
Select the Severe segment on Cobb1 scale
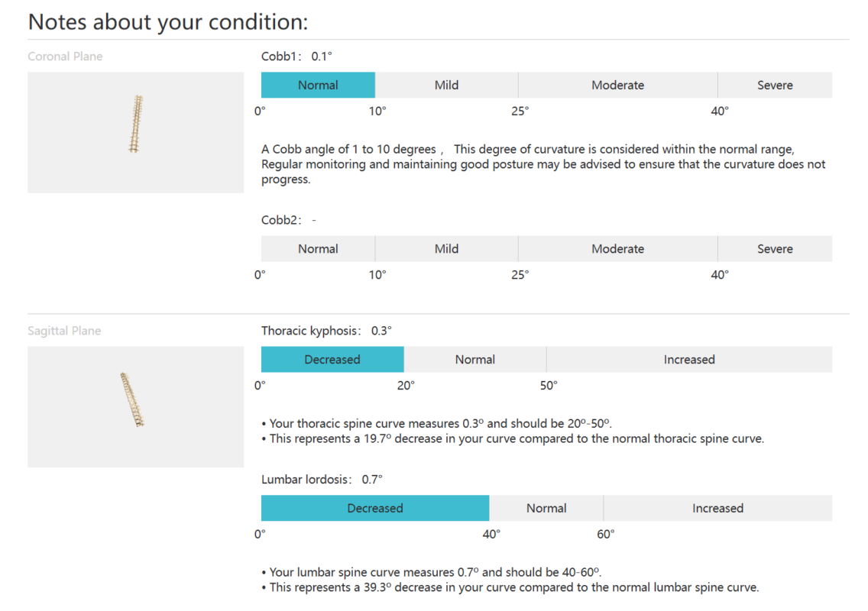775,86
